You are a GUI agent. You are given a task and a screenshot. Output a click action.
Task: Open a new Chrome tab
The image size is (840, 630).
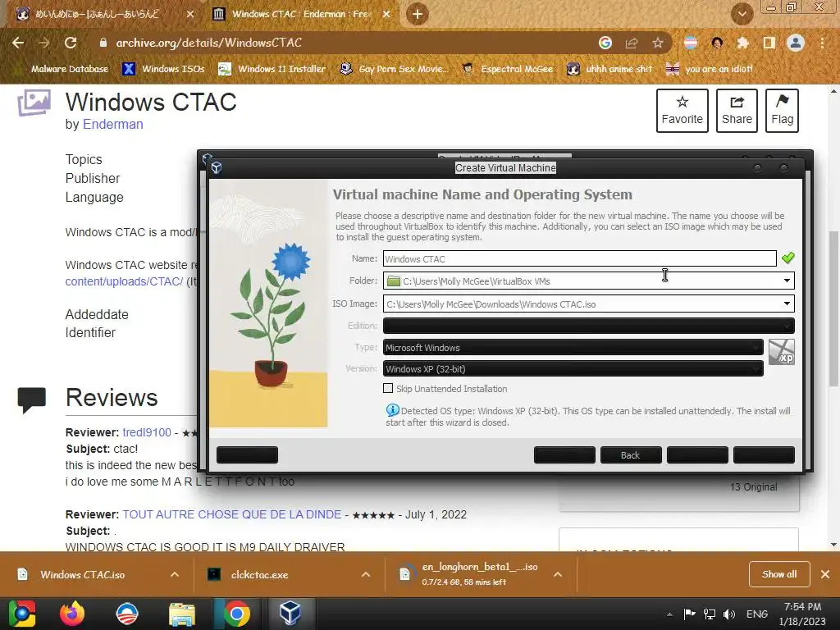418,14
